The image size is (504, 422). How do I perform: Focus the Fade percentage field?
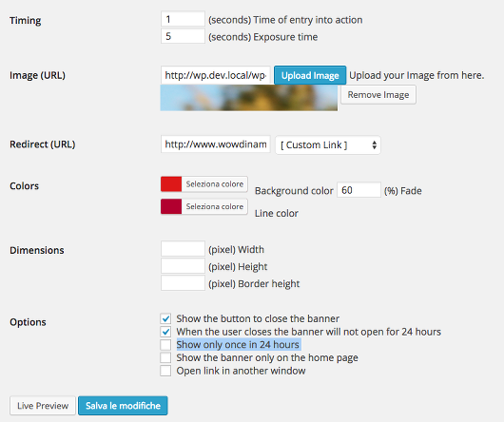pyautogui.click(x=359, y=190)
